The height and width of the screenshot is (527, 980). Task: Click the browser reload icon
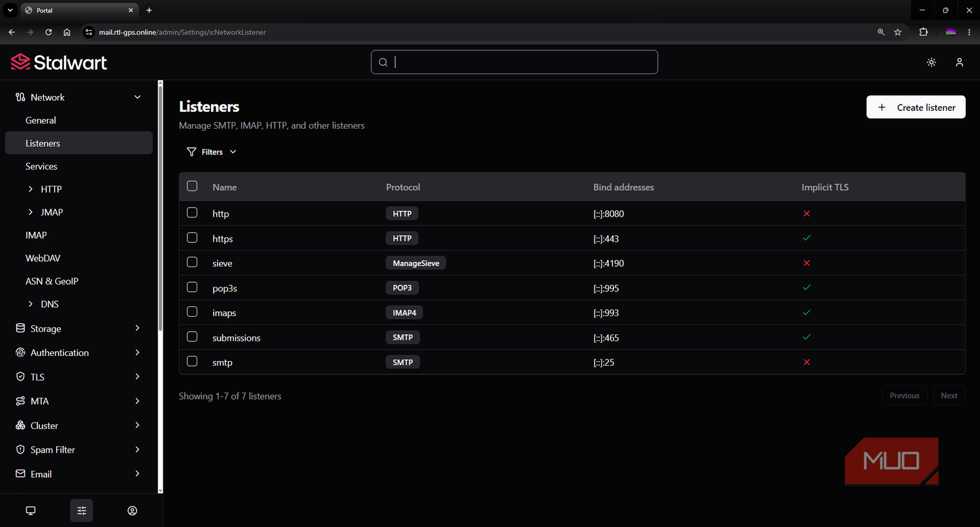(48, 32)
